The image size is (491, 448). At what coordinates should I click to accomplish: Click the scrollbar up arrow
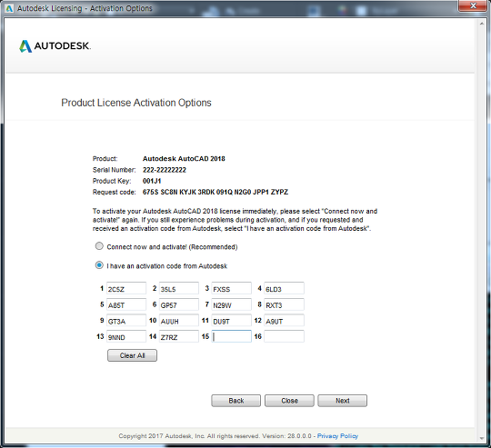(x=482, y=24)
